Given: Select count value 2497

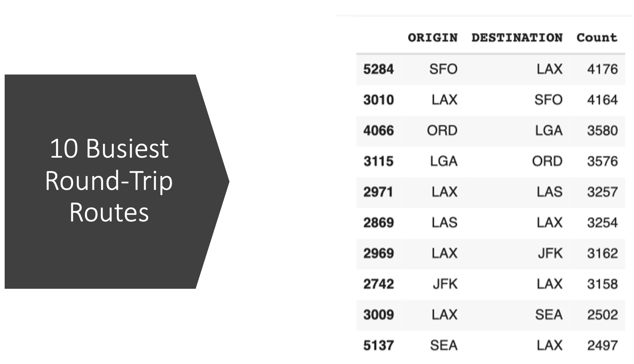Looking at the screenshot, I should 602,346.
